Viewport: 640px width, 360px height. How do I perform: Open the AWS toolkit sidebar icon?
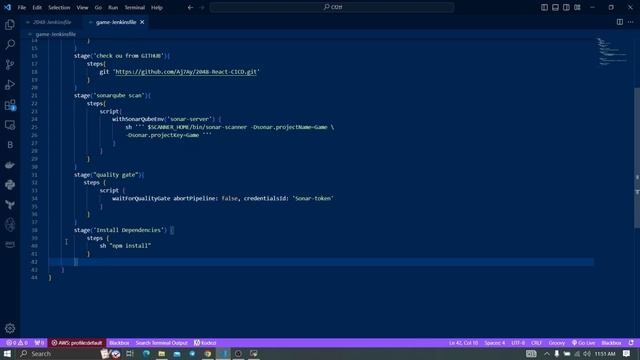10,244
